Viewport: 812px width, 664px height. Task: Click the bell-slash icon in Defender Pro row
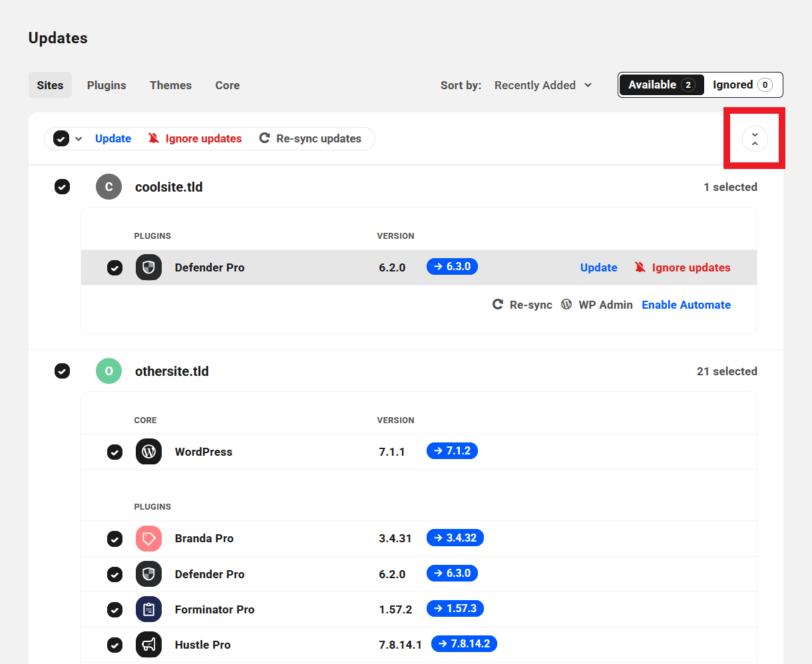640,267
